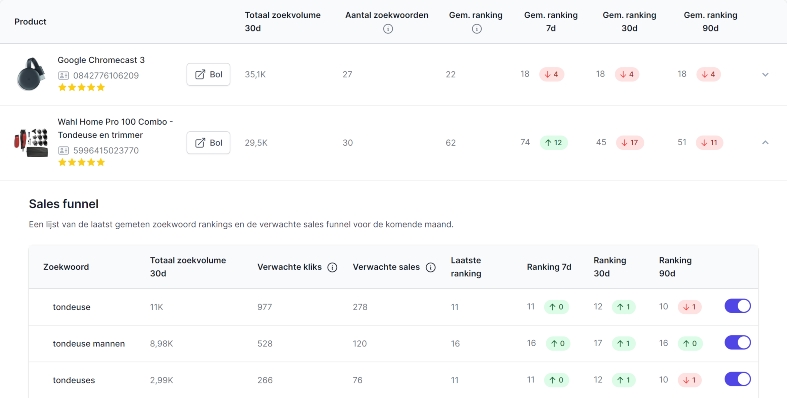Click ID card icon beside 0842776106209
Image resolution: width=787 pixels, height=398 pixels.
[x=63, y=75]
